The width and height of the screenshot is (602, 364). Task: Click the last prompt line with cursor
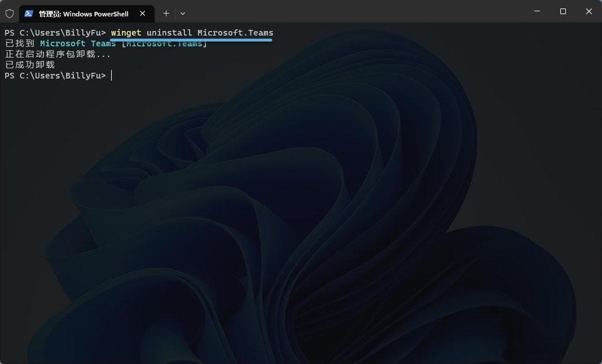coord(58,76)
